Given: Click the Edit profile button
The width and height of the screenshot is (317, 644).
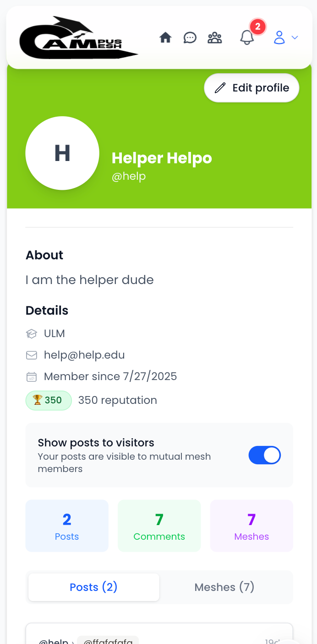Looking at the screenshot, I should (x=251, y=88).
